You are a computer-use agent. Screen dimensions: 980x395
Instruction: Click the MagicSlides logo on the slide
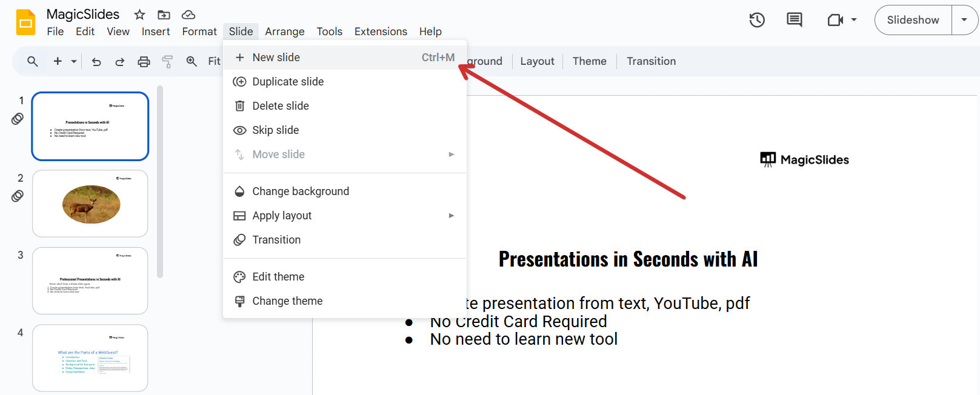point(805,160)
